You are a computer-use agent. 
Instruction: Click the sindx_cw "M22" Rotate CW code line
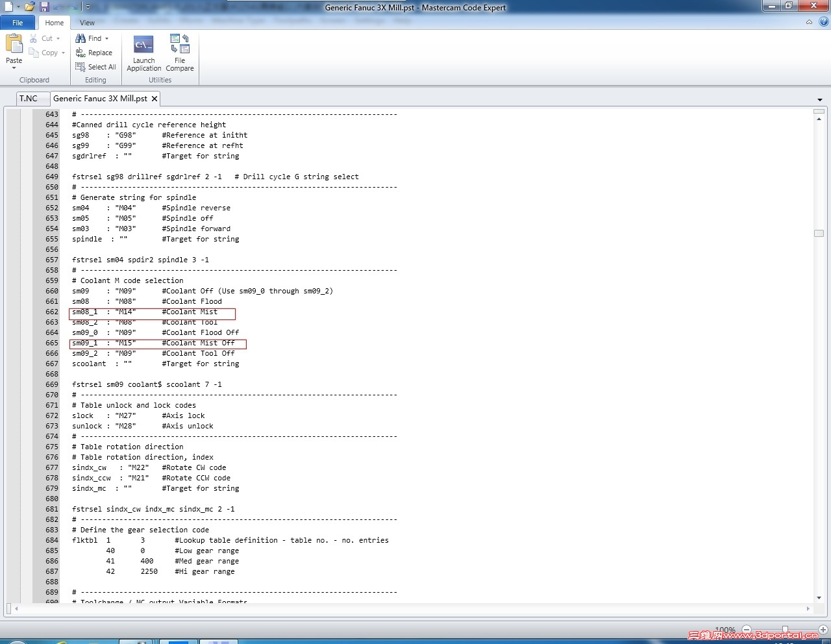click(x=149, y=467)
